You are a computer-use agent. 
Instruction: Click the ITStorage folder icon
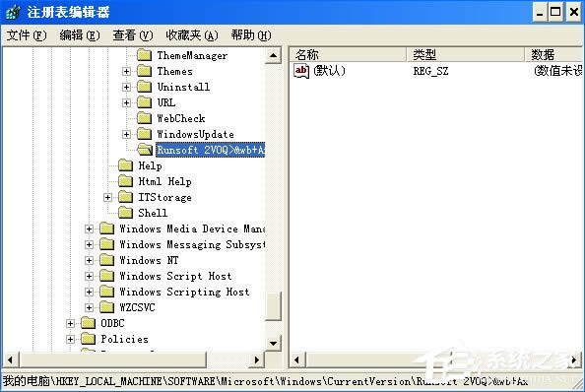125,197
